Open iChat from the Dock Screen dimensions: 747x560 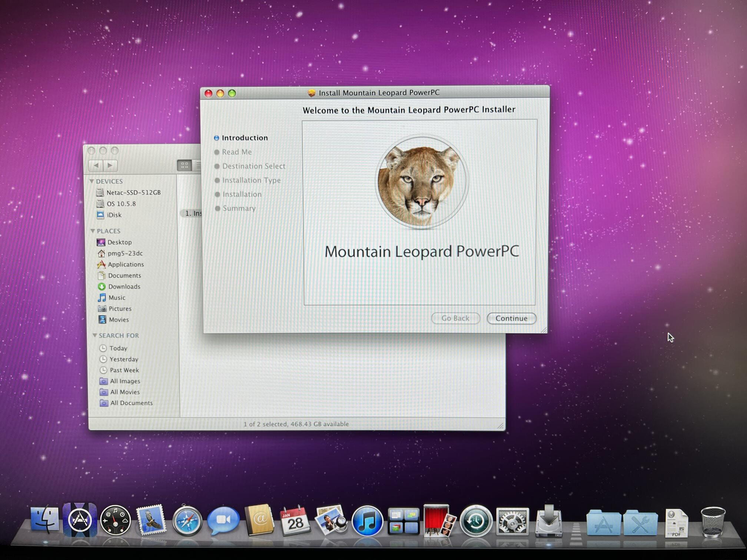click(223, 520)
